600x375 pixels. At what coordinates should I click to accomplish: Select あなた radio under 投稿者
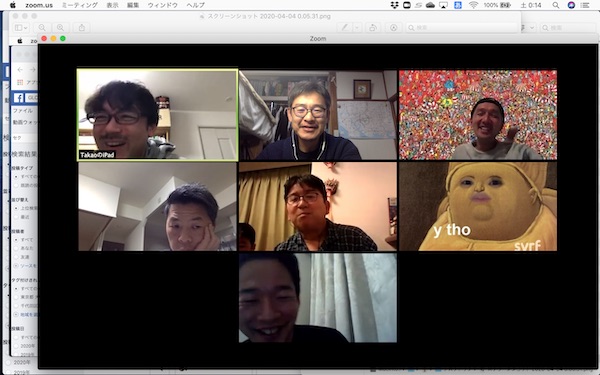click(16, 248)
